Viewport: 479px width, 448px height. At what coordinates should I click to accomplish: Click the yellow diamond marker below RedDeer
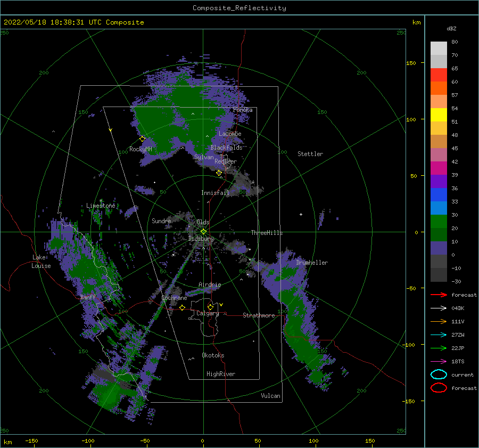pyautogui.click(x=219, y=173)
